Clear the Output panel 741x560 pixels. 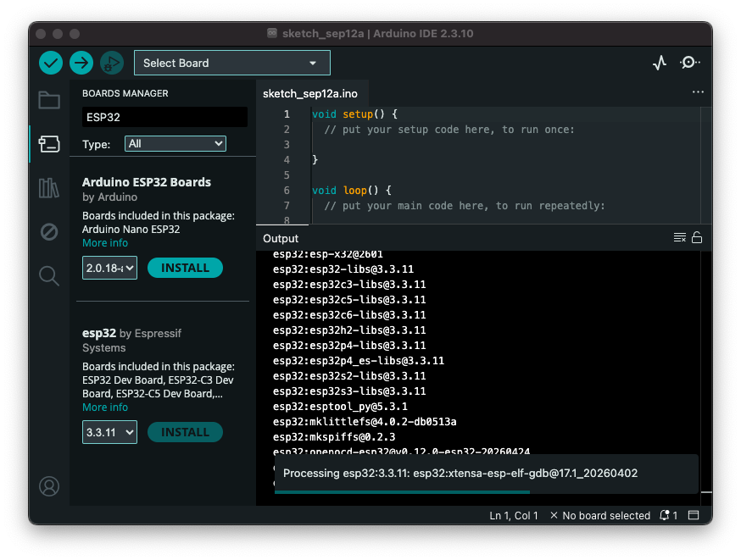click(x=680, y=237)
